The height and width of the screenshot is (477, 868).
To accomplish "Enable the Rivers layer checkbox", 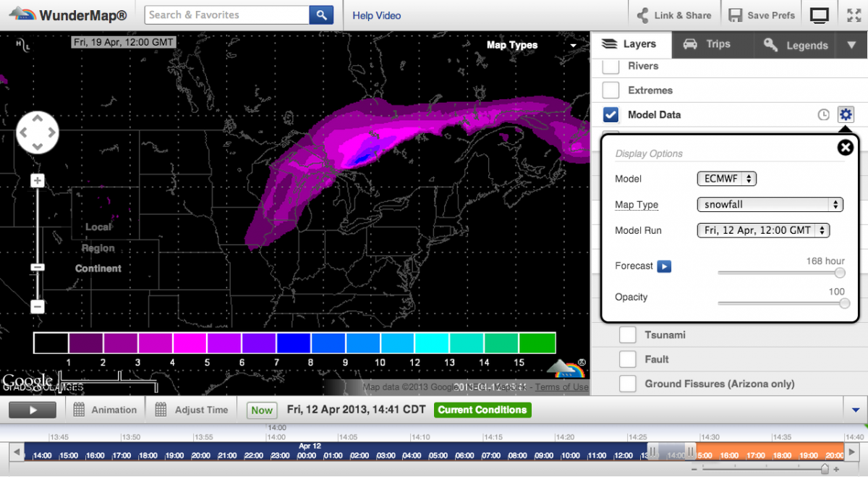I will (x=611, y=67).
